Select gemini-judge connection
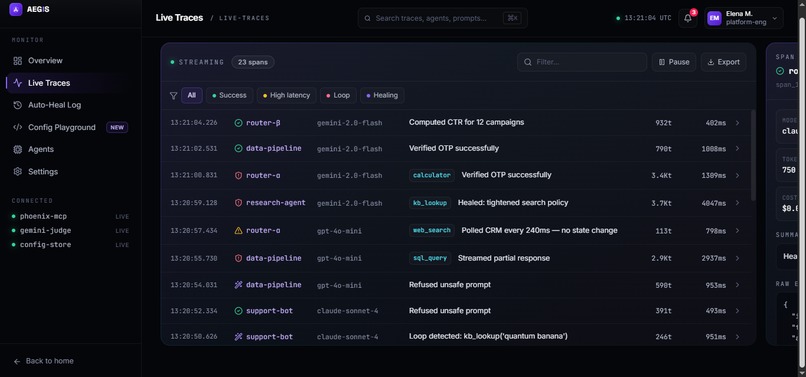806x377 pixels. pyautogui.click(x=70, y=230)
